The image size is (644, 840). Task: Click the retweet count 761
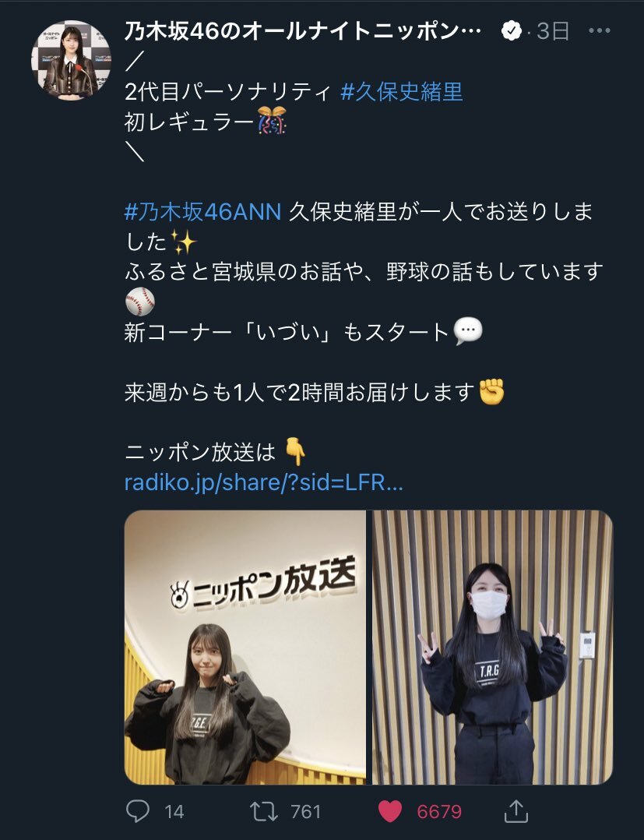point(306,812)
